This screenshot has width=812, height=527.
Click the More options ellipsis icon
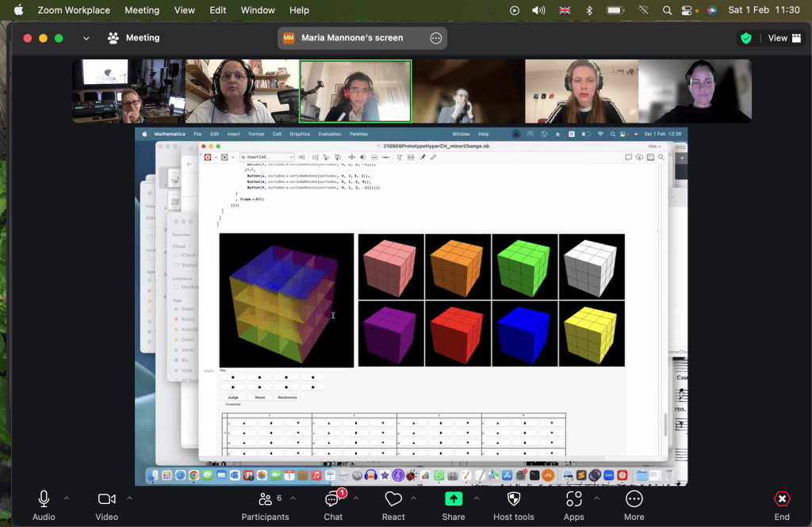634,498
